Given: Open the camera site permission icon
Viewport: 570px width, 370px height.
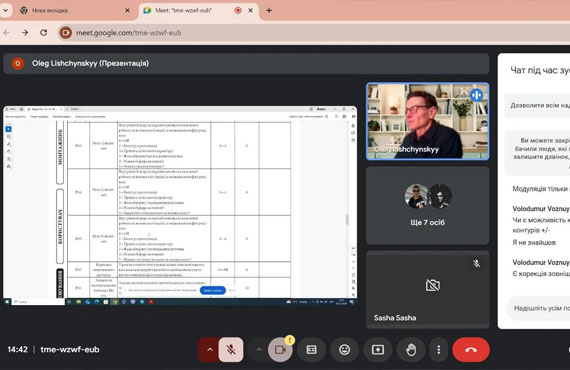Looking at the screenshot, I should pos(66,33).
